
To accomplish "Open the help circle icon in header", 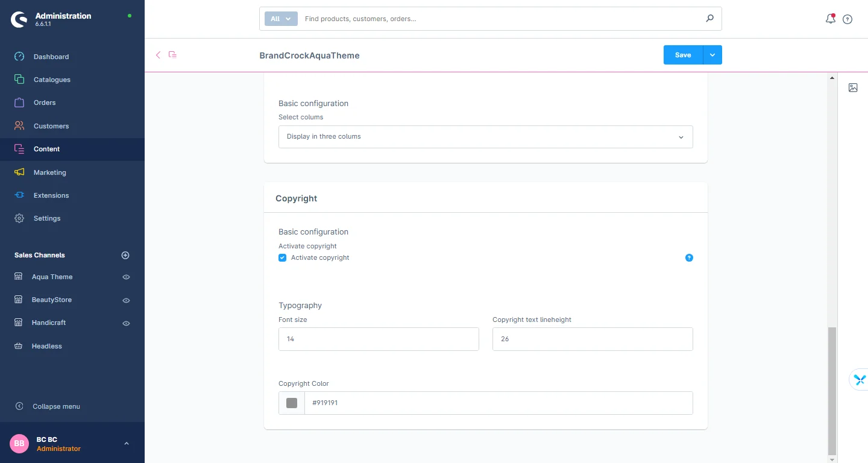I will point(848,19).
